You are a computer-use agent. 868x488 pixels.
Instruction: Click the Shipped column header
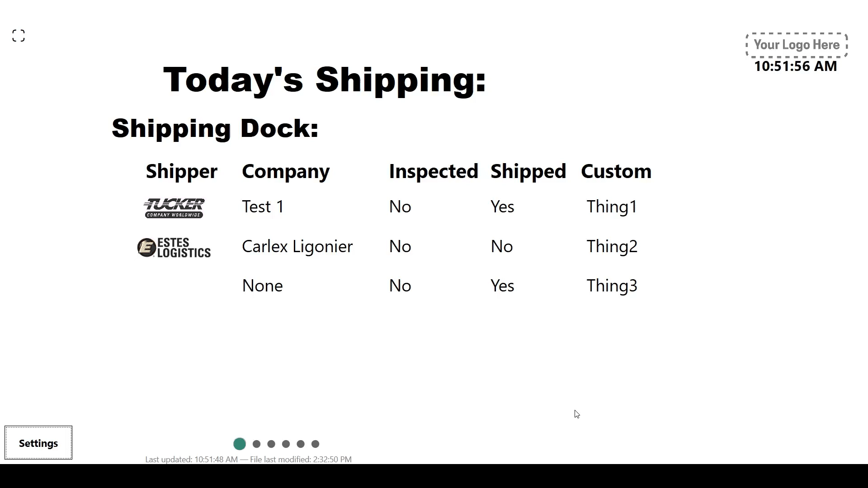528,171
